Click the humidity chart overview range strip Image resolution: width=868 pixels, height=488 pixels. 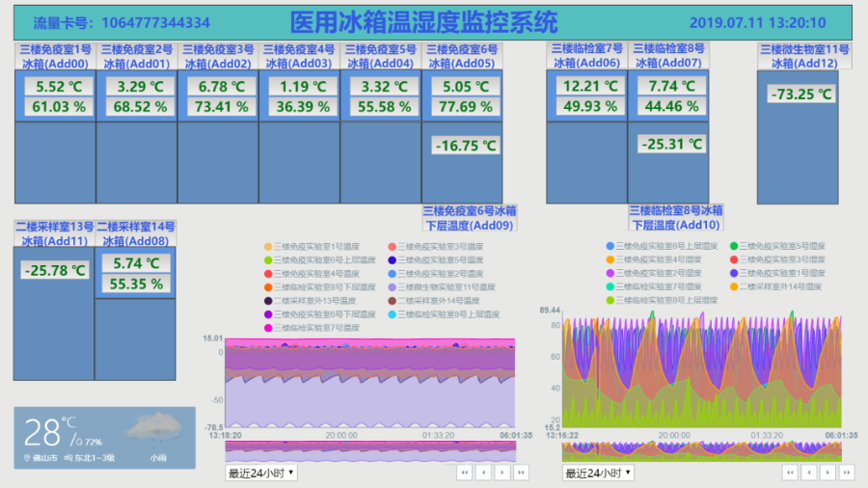(702, 451)
